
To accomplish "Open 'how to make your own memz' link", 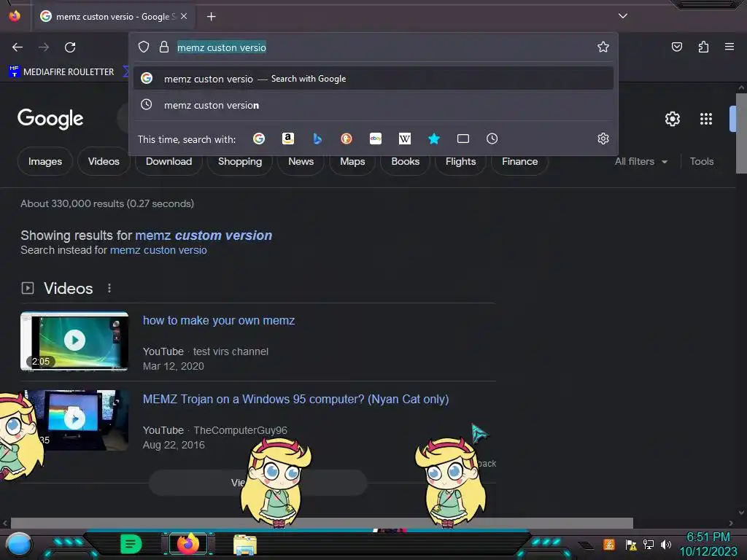I will pos(219,321).
